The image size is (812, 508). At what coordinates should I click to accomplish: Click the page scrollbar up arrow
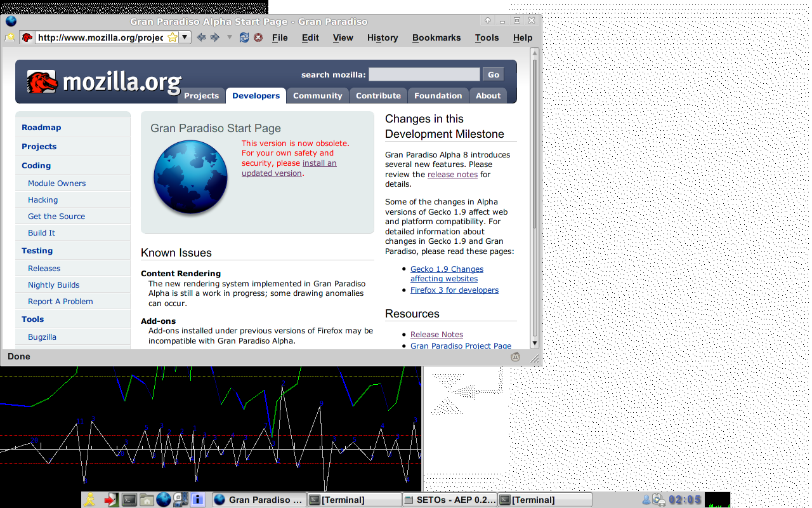535,53
